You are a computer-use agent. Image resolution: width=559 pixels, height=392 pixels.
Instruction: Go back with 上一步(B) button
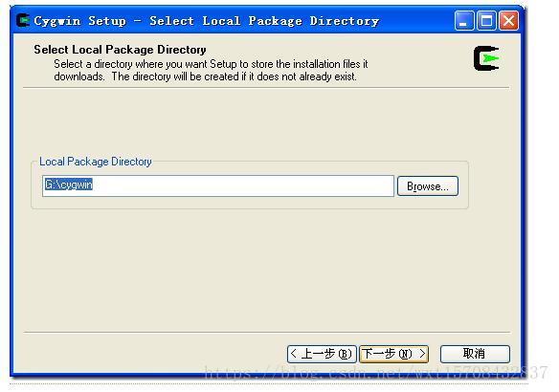(322, 354)
